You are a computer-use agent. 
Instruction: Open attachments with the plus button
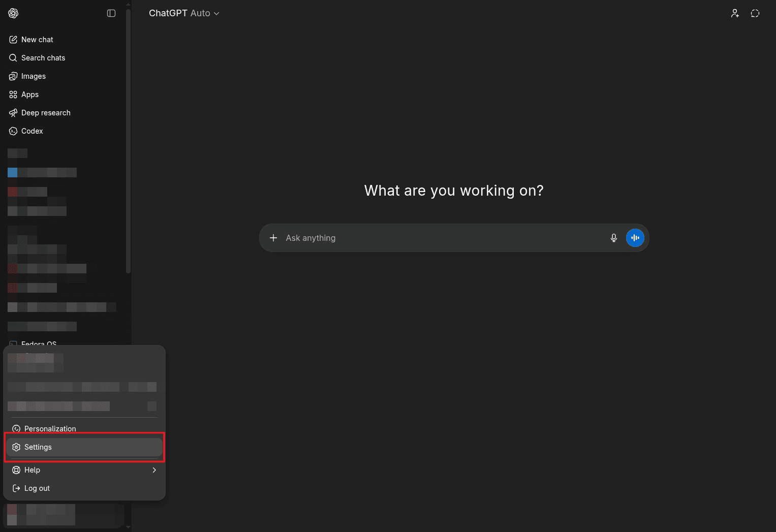coord(273,237)
